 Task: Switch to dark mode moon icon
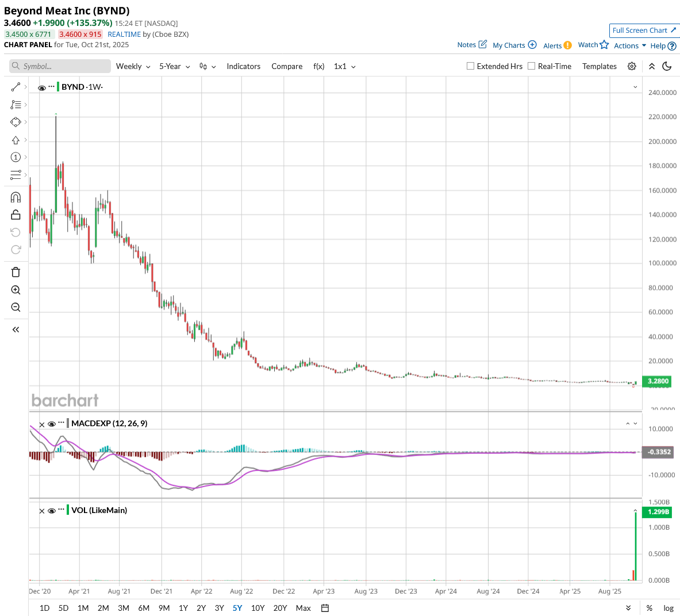point(667,66)
